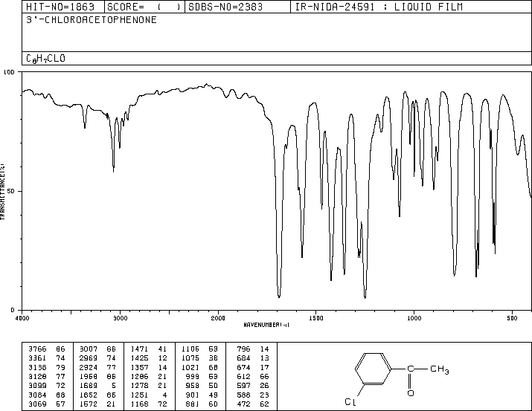Image resolution: width=532 pixels, height=411 pixels.
Task: Click the 1500 tick on wavenumber axis
Action: pyautogui.click(x=315, y=317)
